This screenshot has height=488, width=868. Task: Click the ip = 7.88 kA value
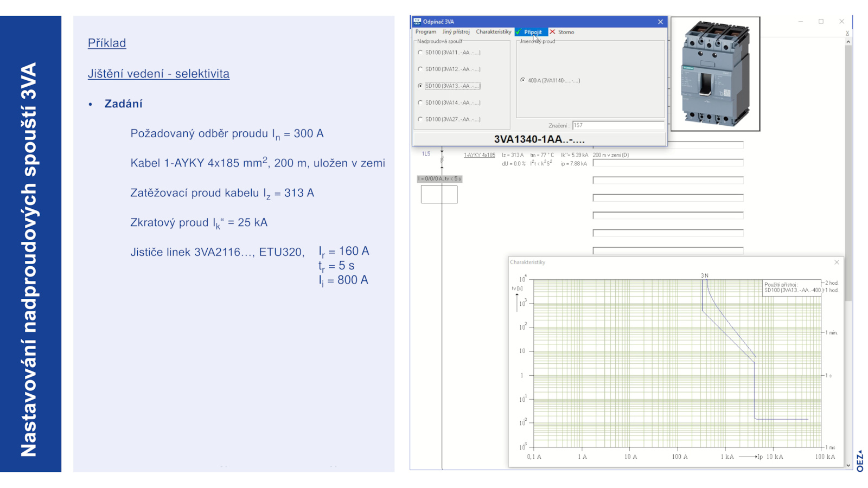coord(574,164)
